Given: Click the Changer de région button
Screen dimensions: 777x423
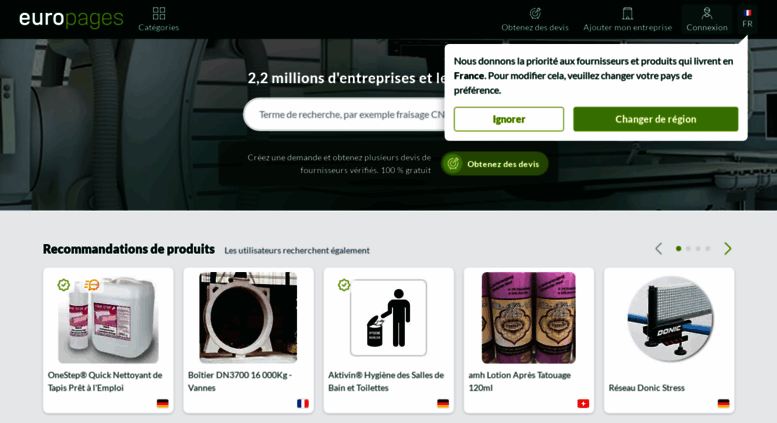Looking at the screenshot, I should pos(656,119).
